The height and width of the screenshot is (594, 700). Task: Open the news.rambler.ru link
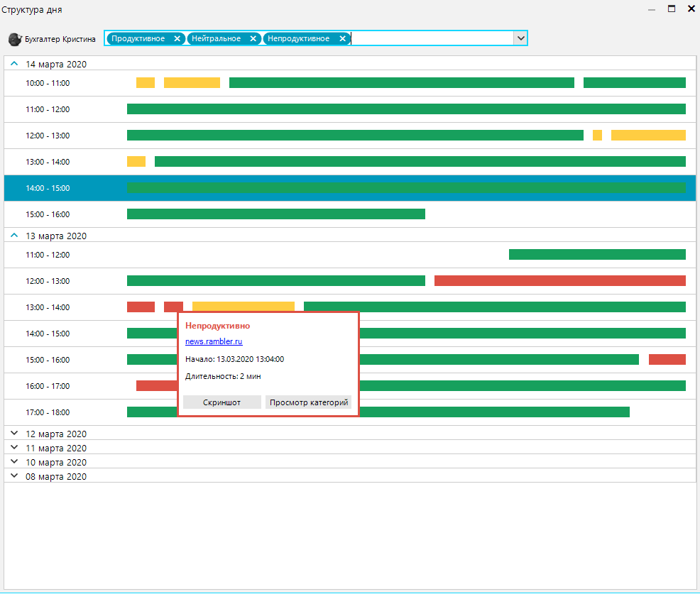[x=204, y=341]
